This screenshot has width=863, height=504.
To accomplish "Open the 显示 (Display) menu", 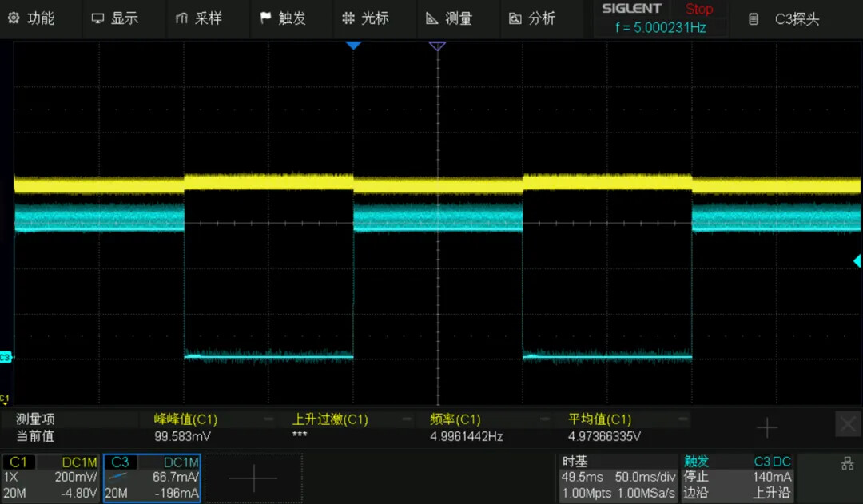I will (x=115, y=18).
